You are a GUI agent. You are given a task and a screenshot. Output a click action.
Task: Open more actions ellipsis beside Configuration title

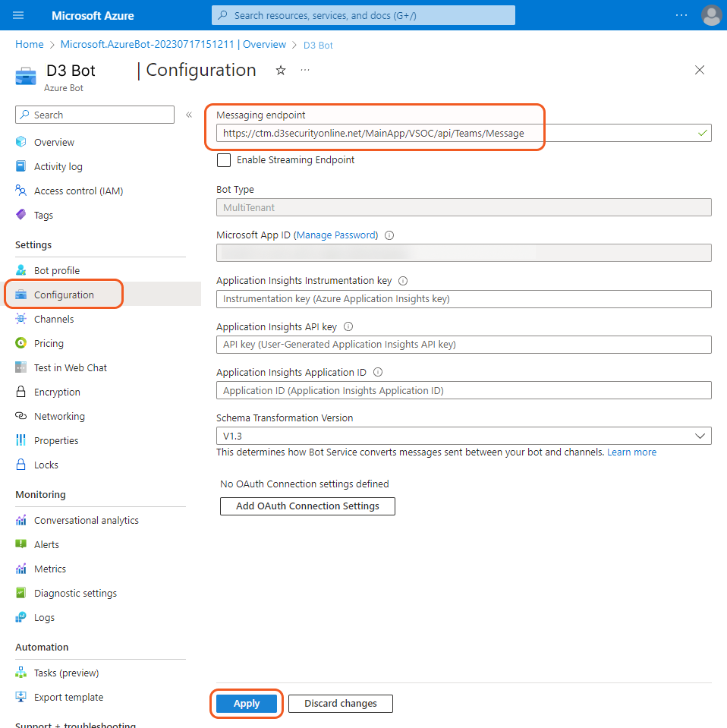[x=305, y=70]
